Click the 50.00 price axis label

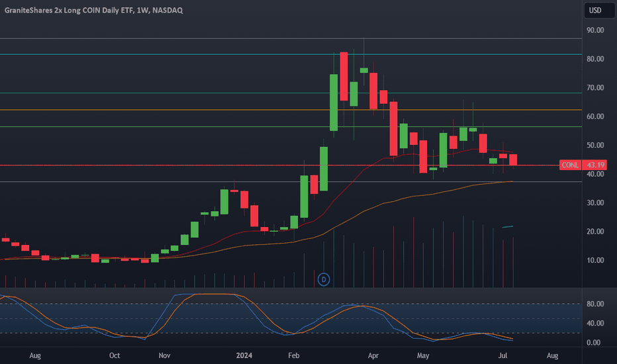coord(595,145)
